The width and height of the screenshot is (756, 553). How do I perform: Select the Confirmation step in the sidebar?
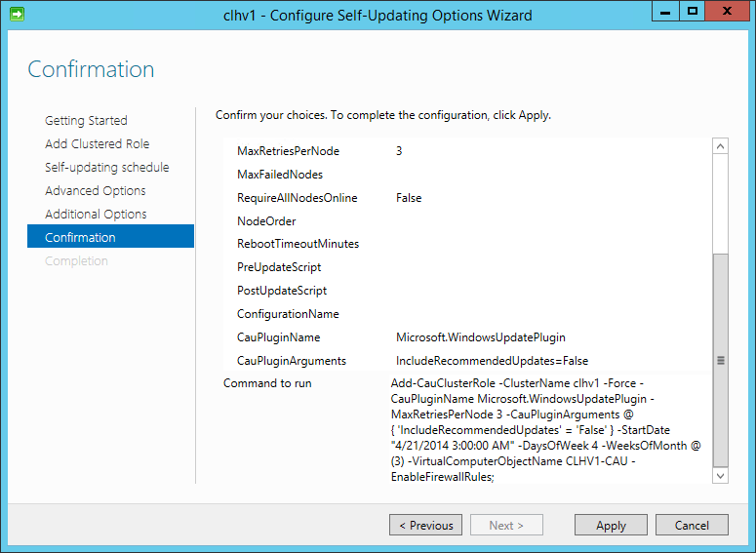(x=110, y=236)
